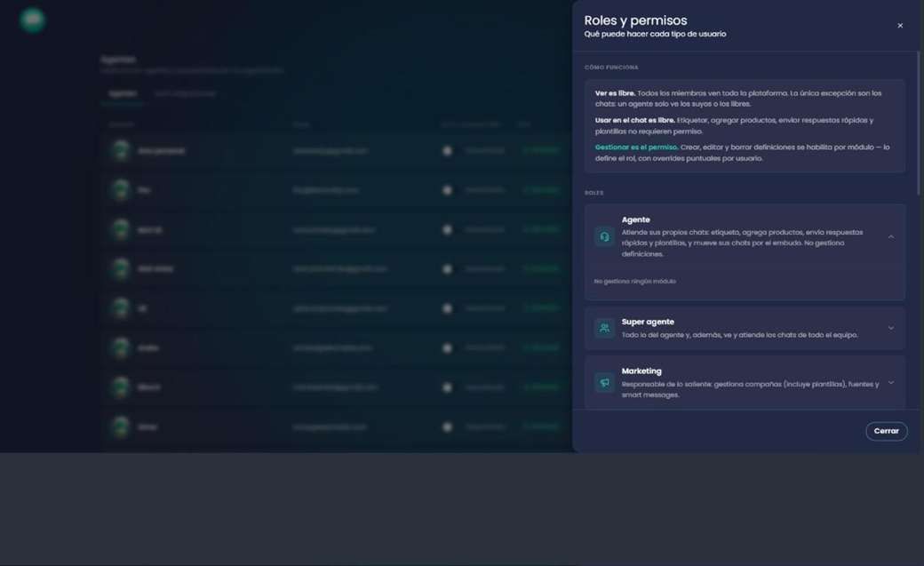
Task: Click the Super agente role title
Action: click(648, 322)
